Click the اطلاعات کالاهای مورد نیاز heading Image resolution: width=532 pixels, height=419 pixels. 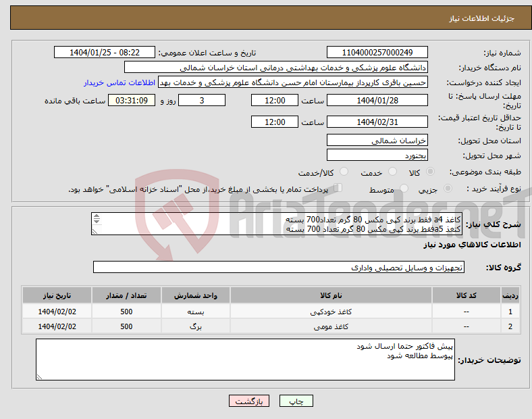click(472, 245)
